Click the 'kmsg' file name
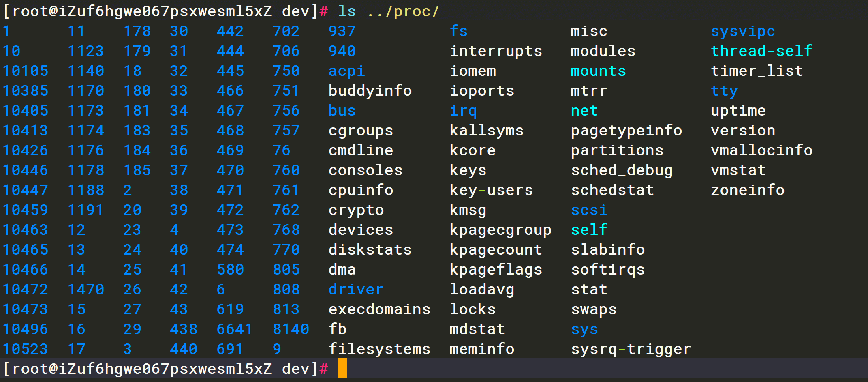The width and height of the screenshot is (868, 382). point(468,210)
